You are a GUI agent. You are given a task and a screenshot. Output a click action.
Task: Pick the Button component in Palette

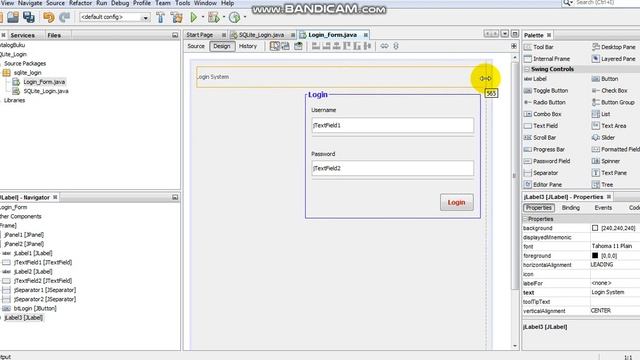coord(605,79)
